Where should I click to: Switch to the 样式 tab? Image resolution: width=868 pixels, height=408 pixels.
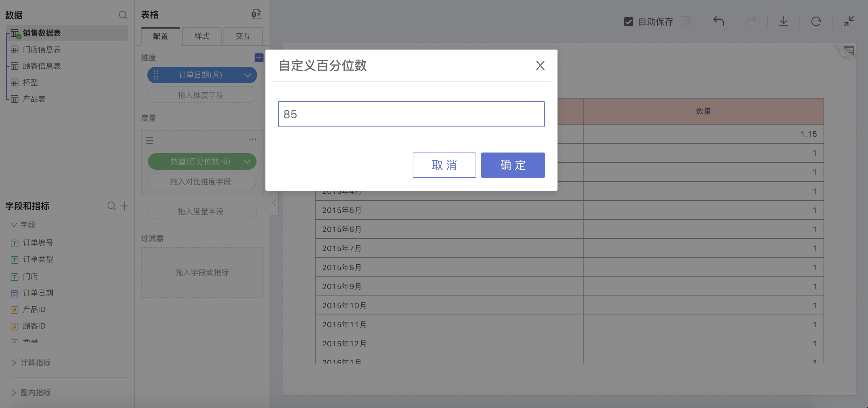(x=202, y=36)
